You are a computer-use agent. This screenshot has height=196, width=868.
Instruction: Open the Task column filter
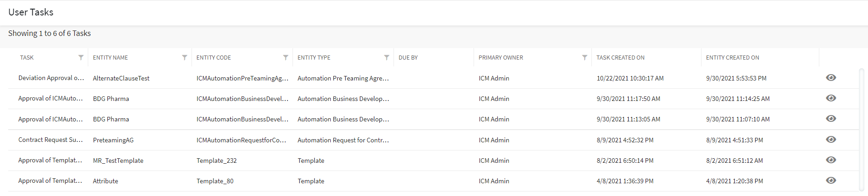point(81,58)
